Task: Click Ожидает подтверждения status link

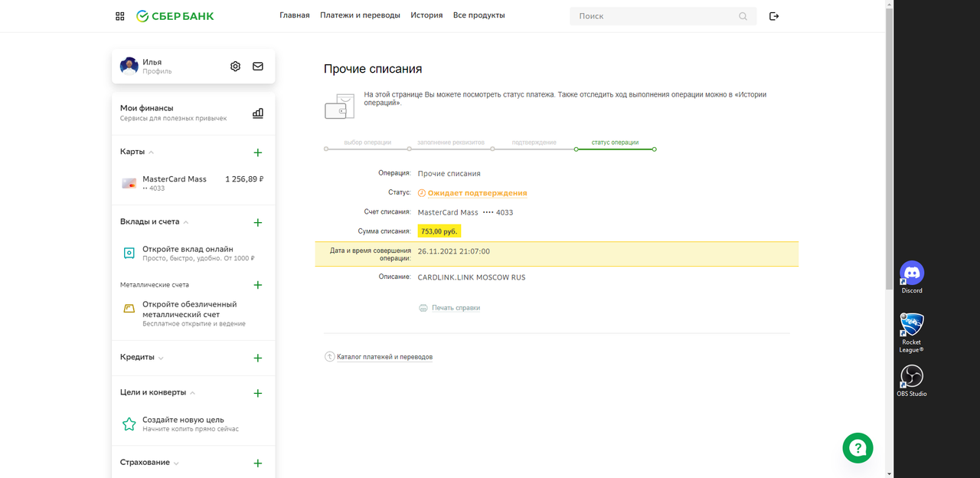Action: tap(477, 193)
